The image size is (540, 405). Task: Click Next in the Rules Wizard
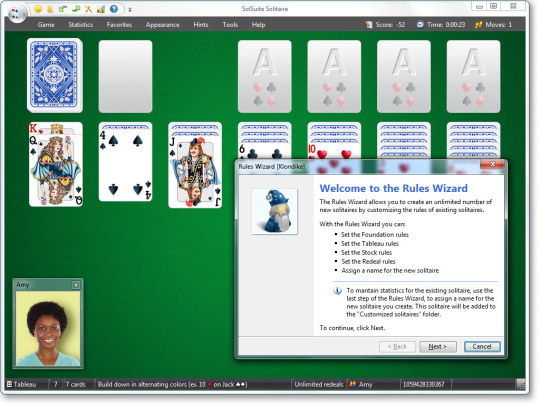[438, 346]
